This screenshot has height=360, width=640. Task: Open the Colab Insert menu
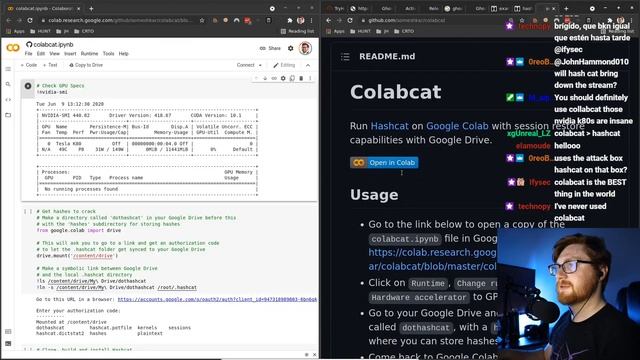70,53
